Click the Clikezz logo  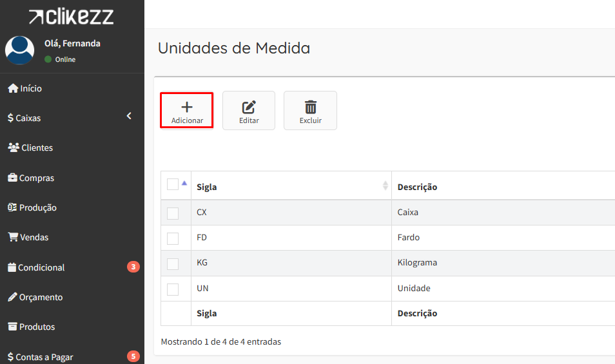coord(72,17)
